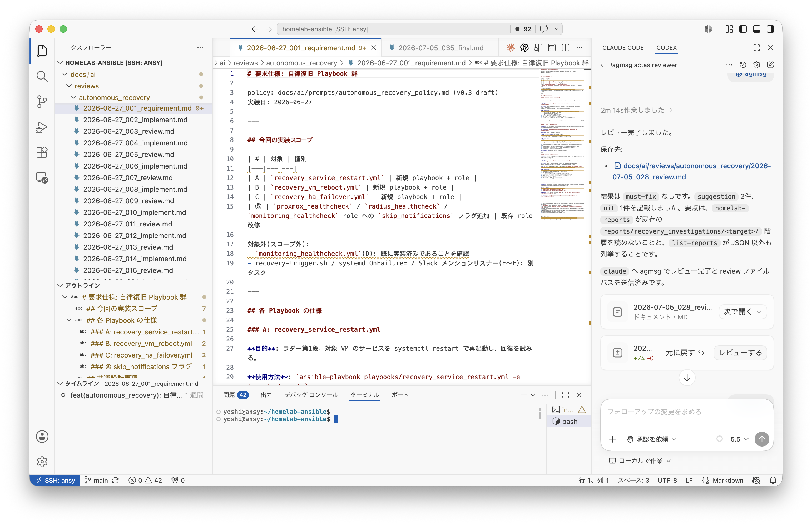812x525 pixels.
Task: Open the Manage gear in the activity bar
Action: (42, 462)
